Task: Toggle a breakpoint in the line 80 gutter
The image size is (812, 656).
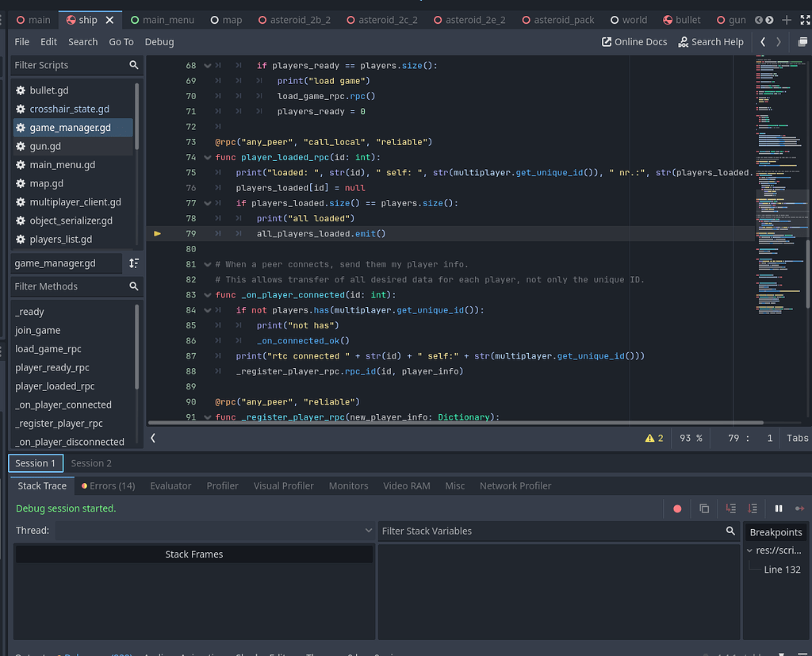Action: pyautogui.click(x=158, y=248)
